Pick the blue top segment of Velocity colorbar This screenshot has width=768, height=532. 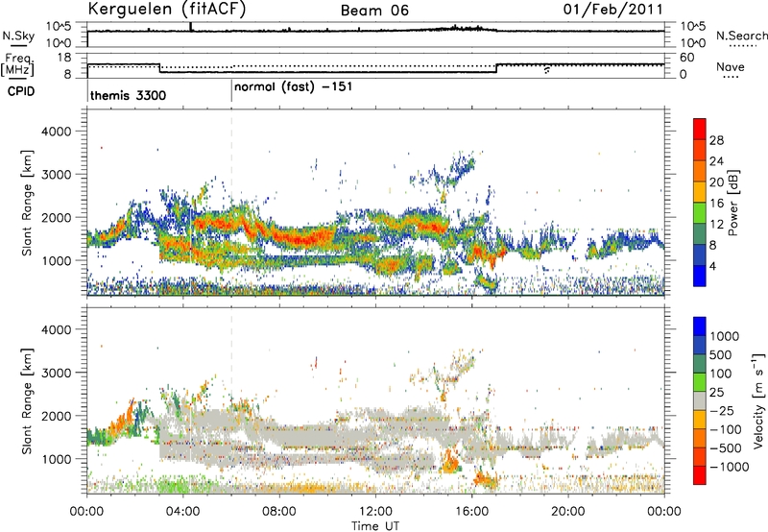pyautogui.click(x=700, y=326)
